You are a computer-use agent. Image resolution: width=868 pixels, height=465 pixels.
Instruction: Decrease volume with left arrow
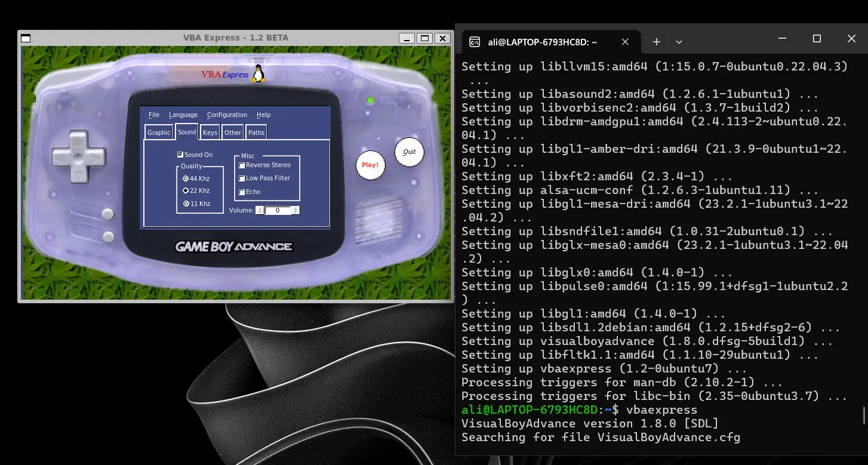coord(260,210)
